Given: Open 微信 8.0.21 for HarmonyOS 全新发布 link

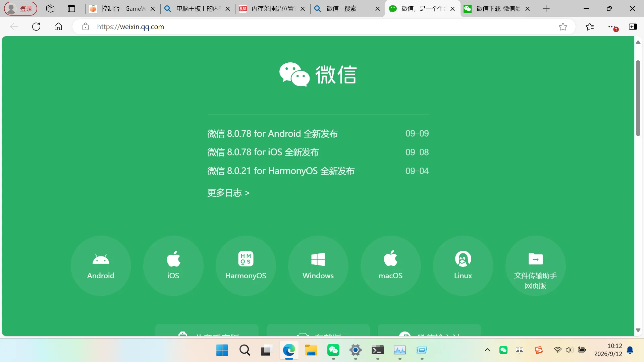Looking at the screenshot, I should click(281, 171).
